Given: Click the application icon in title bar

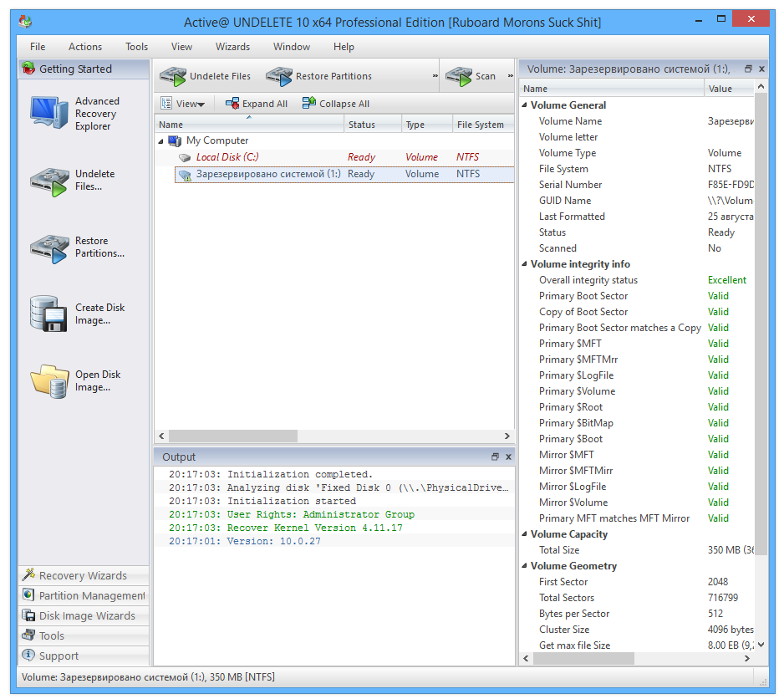Looking at the screenshot, I should [25, 22].
